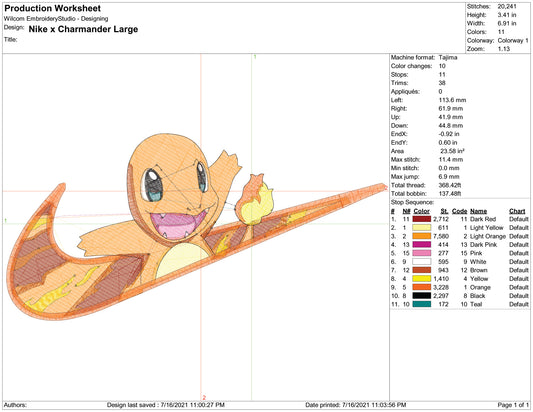Click the Stop Sequence label
Image resolution: width=533 pixels, height=412 pixels.
pyautogui.click(x=412, y=202)
